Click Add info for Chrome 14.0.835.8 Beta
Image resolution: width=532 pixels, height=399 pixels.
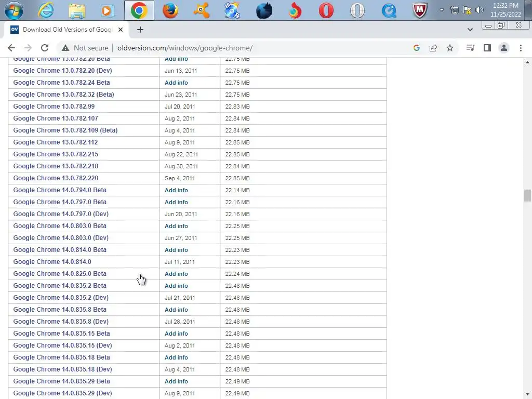tap(176, 310)
